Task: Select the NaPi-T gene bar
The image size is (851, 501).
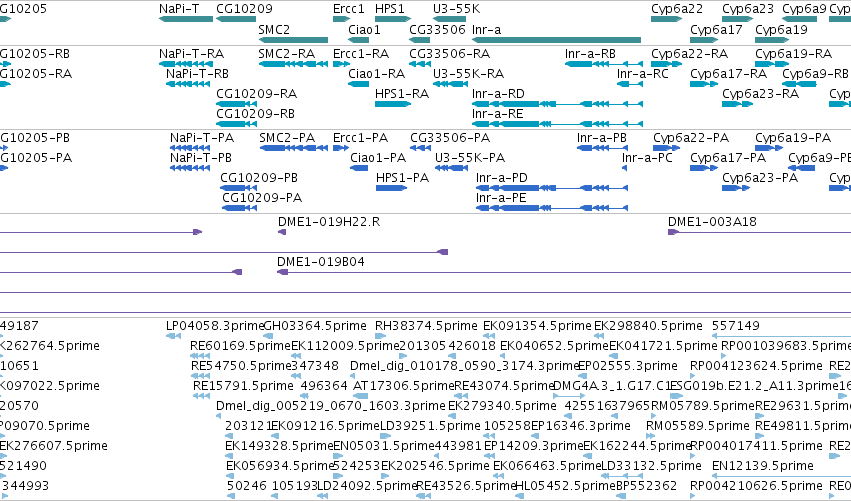Action: coord(186,19)
